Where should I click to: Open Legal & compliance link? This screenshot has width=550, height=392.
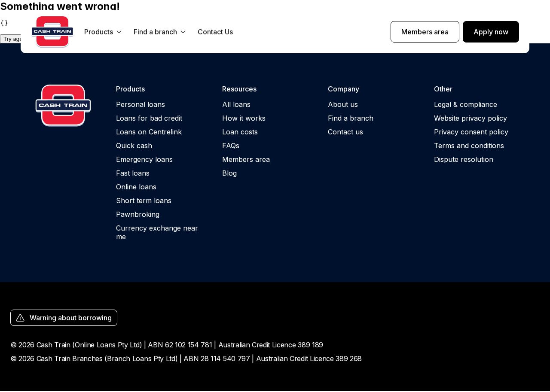coord(465,104)
